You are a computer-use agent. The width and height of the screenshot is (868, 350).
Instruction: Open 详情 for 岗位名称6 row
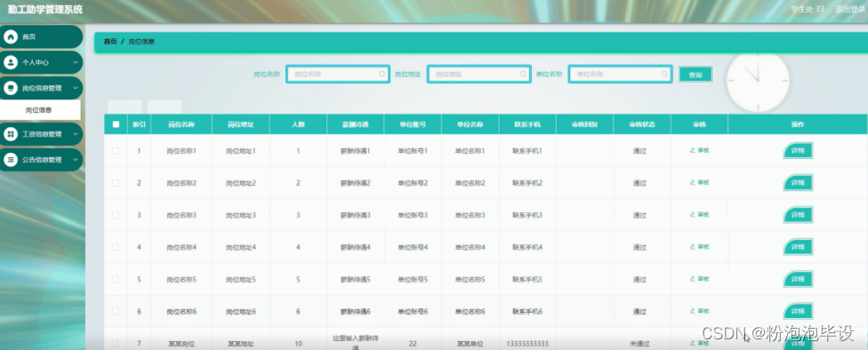798,311
